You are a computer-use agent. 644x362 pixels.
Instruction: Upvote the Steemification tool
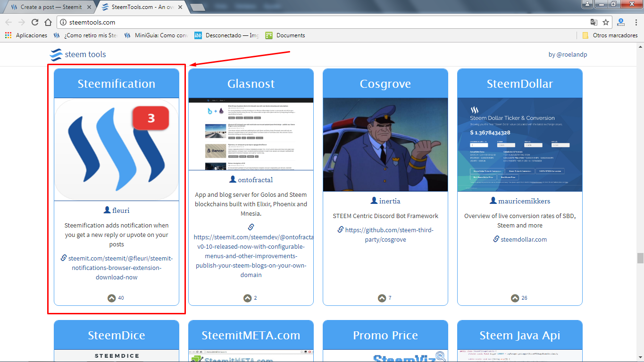pos(111,298)
